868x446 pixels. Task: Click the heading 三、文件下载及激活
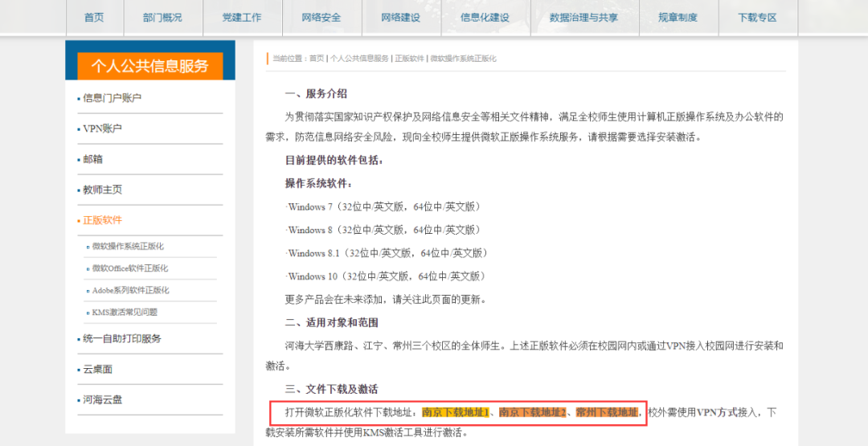[x=331, y=389]
